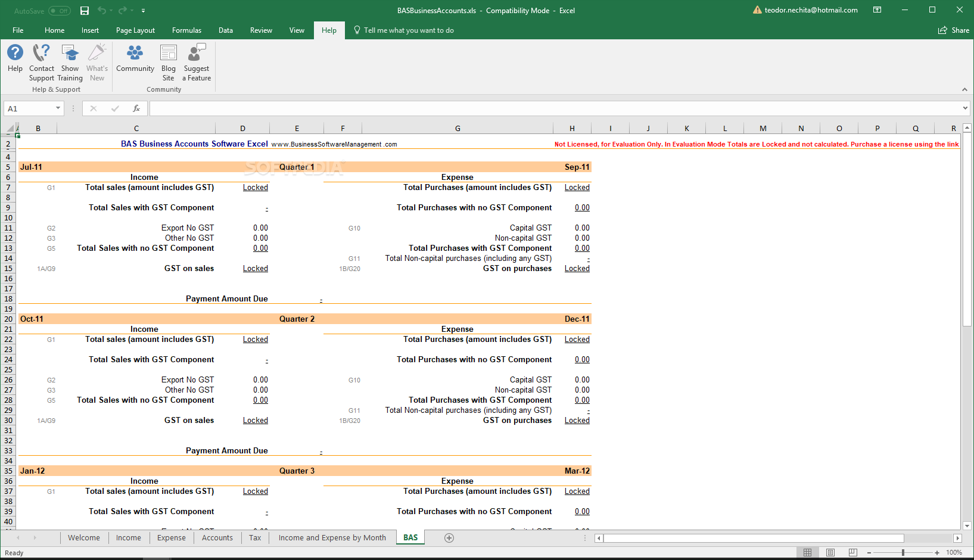Image resolution: width=974 pixels, height=560 pixels.
Task: Click Locked link for Quarter 1 Total sales
Action: (256, 188)
